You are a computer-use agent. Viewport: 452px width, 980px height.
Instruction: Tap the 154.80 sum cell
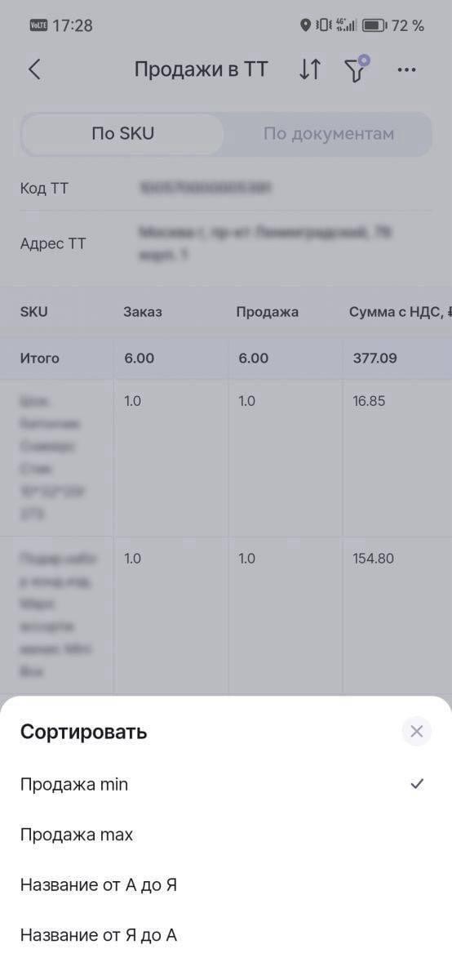[374, 559]
